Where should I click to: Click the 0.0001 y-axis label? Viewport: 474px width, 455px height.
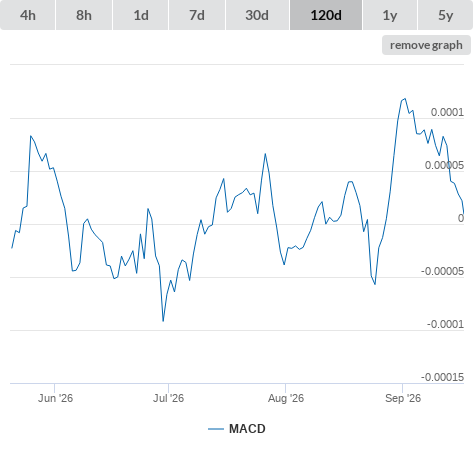click(x=447, y=112)
